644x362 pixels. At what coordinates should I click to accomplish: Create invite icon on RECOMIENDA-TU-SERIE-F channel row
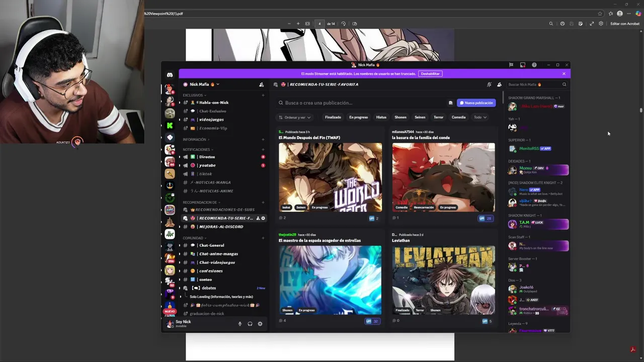click(258, 218)
